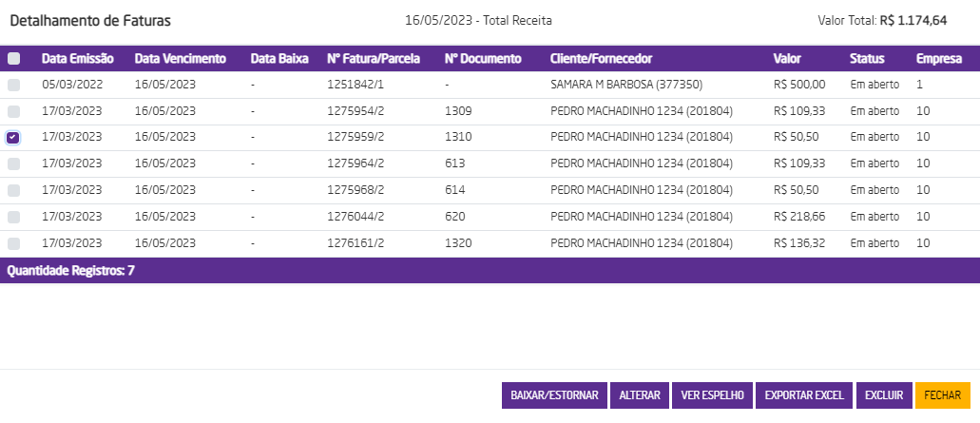Viewport: 980px width, 423px height.
Task: Export table with Exportar Excel button
Action: coord(804,396)
